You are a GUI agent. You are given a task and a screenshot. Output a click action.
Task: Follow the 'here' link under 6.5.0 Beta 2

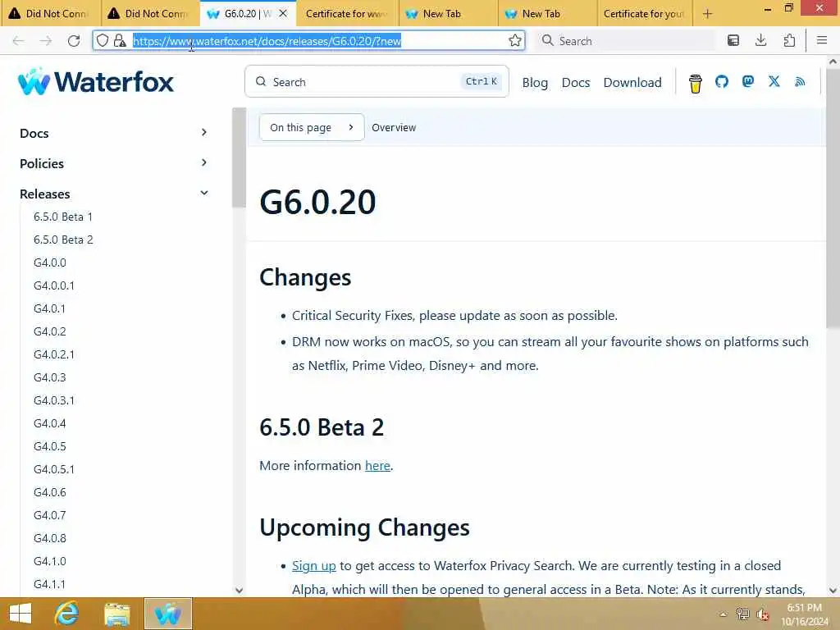(x=377, y=466)
